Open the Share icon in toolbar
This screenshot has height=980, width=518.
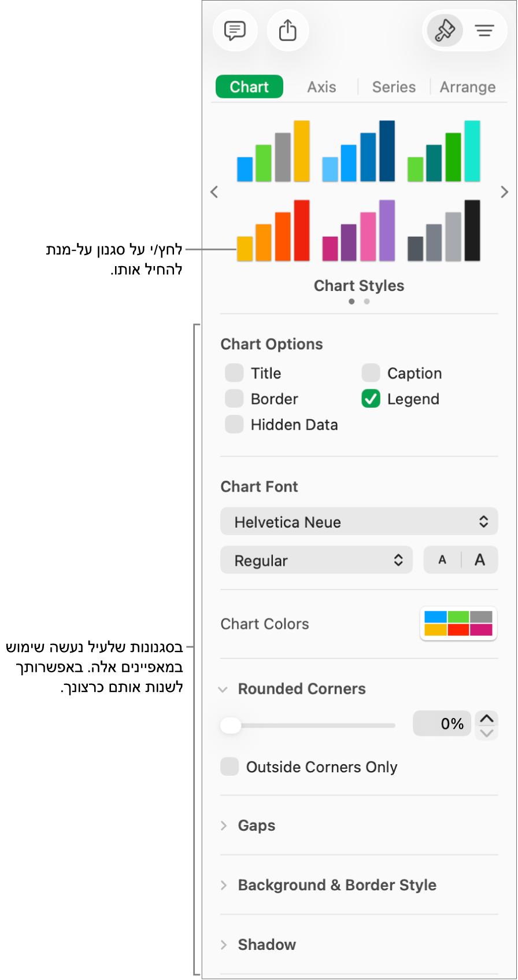(287, 31)
